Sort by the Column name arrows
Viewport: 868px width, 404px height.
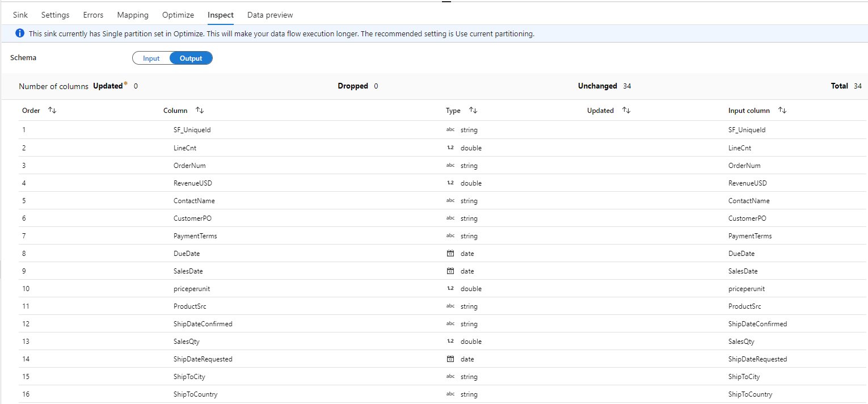[x=200, y=110]
